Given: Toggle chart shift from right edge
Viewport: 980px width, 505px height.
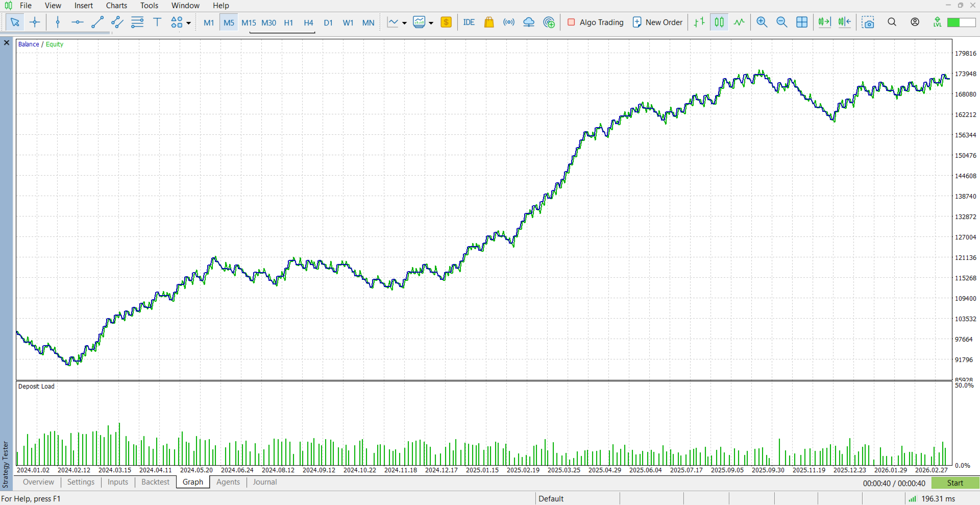Looking at the screenshot, I should click(x=845, y=22).
